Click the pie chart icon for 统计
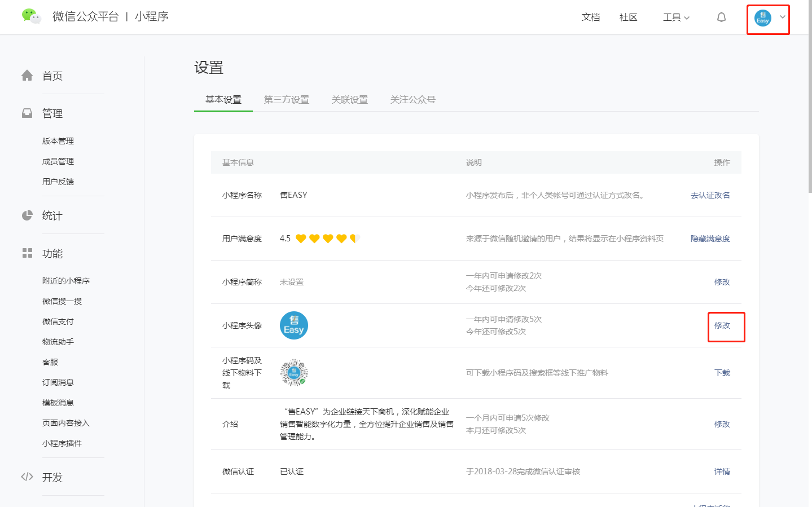The width and height of the screenshot is (812, 507). tap(27, 215)
